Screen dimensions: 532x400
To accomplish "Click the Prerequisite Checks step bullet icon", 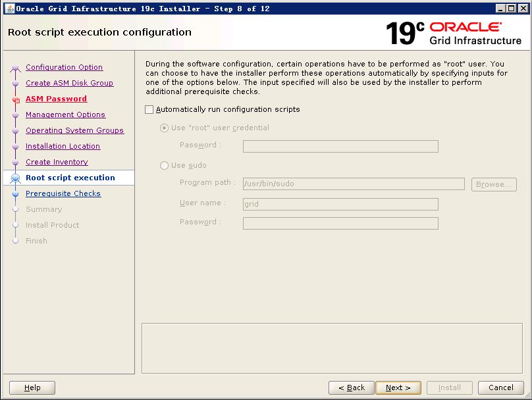I will click(15, 194).
